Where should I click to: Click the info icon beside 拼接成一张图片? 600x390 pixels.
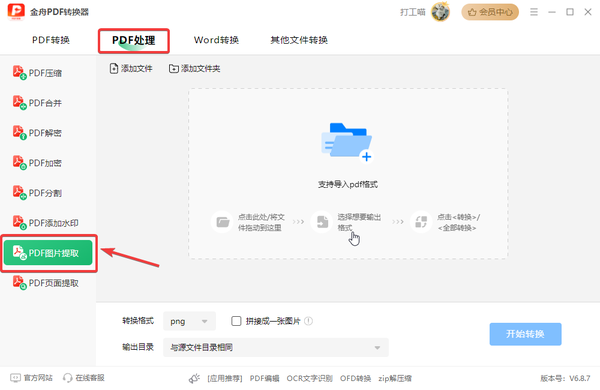308,321
